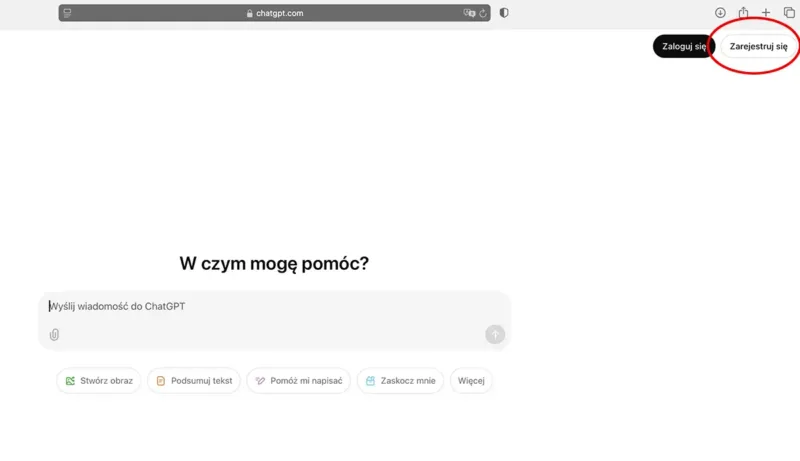Choose the Stwórz obraz suggestion
800x461 pixels.
point(98,381)
